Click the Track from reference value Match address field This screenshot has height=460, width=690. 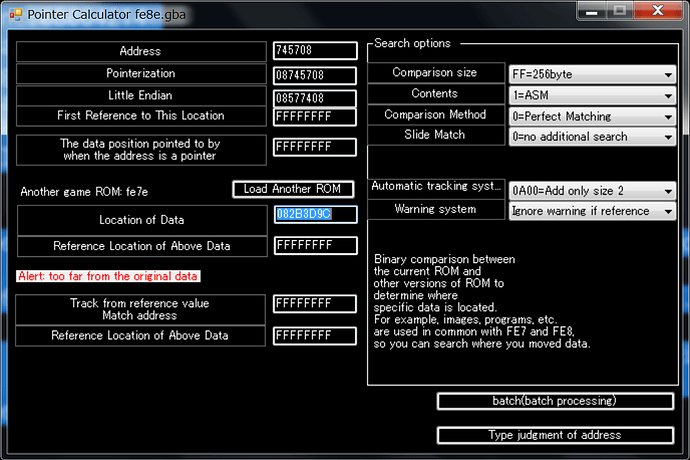[315, 304]
